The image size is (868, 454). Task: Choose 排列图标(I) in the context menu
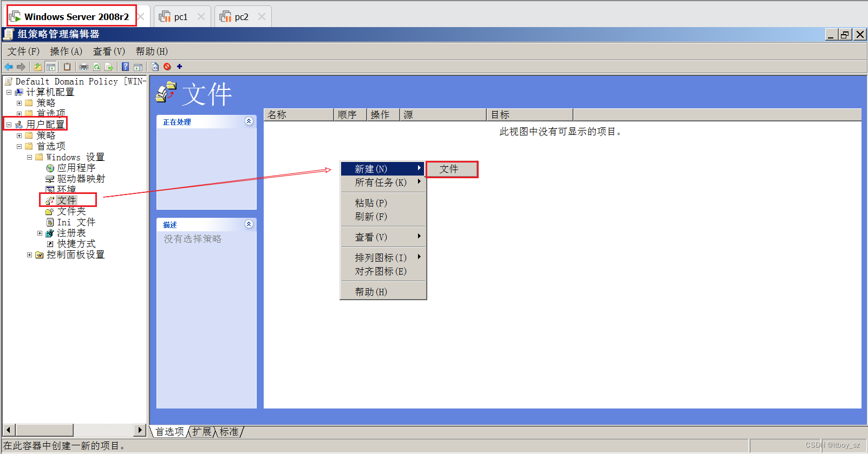[x=383, y=258]
